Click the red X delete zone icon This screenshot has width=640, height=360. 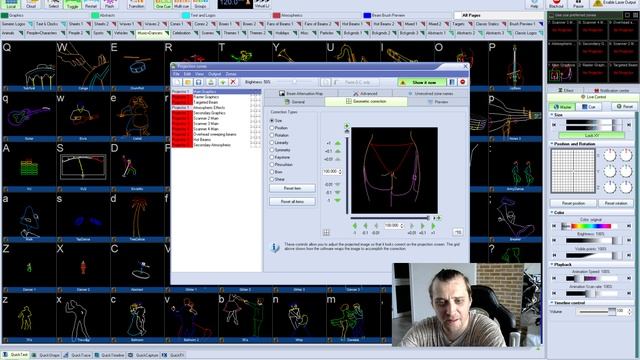point(233,82)
